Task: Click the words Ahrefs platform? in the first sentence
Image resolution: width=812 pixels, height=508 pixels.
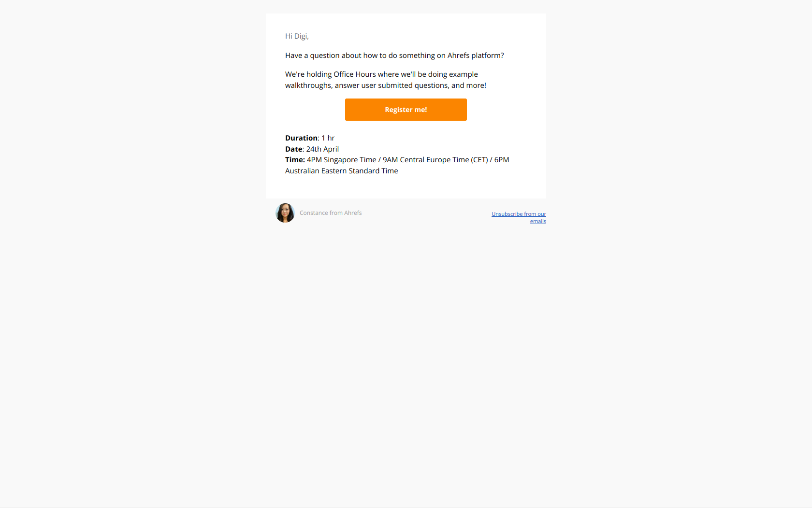Action: (476, 56)
